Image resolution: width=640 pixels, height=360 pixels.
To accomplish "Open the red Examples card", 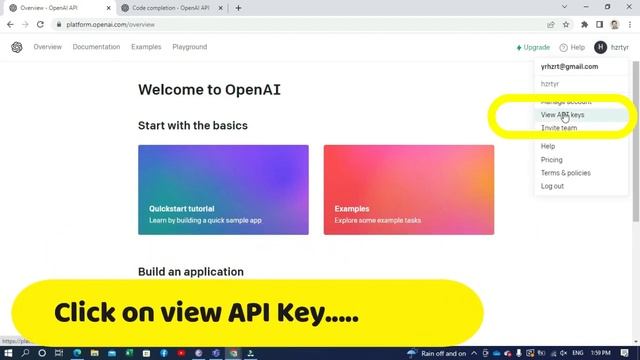I will point(409,190).
